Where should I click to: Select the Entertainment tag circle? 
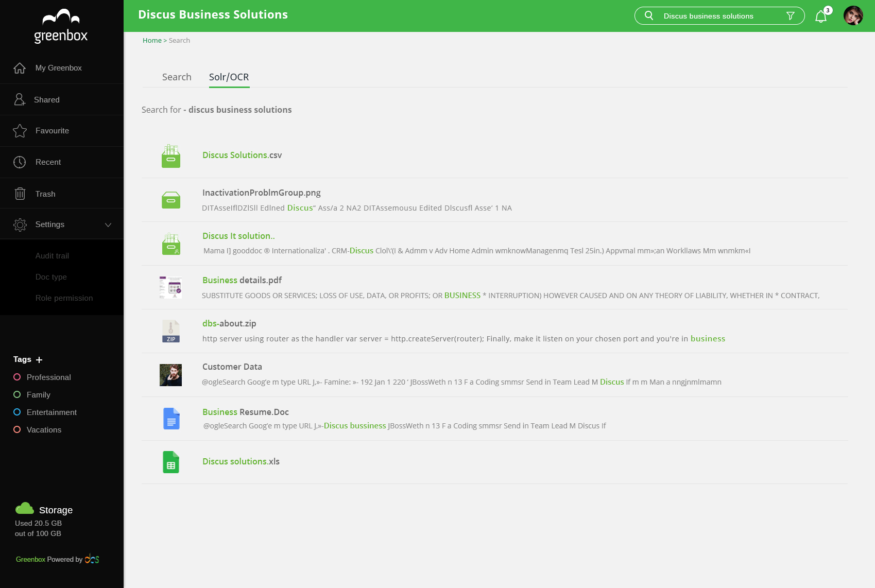click(17, 412)
